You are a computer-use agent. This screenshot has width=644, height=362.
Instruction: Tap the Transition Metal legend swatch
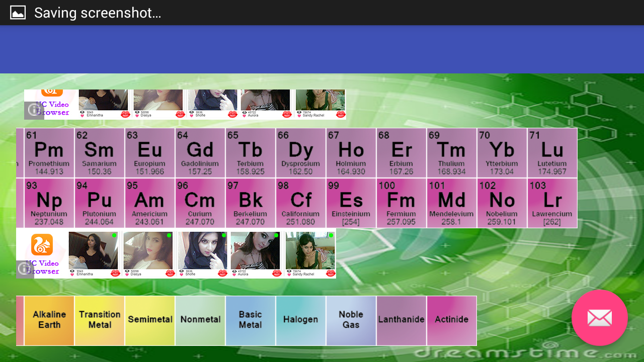(100, 321)
